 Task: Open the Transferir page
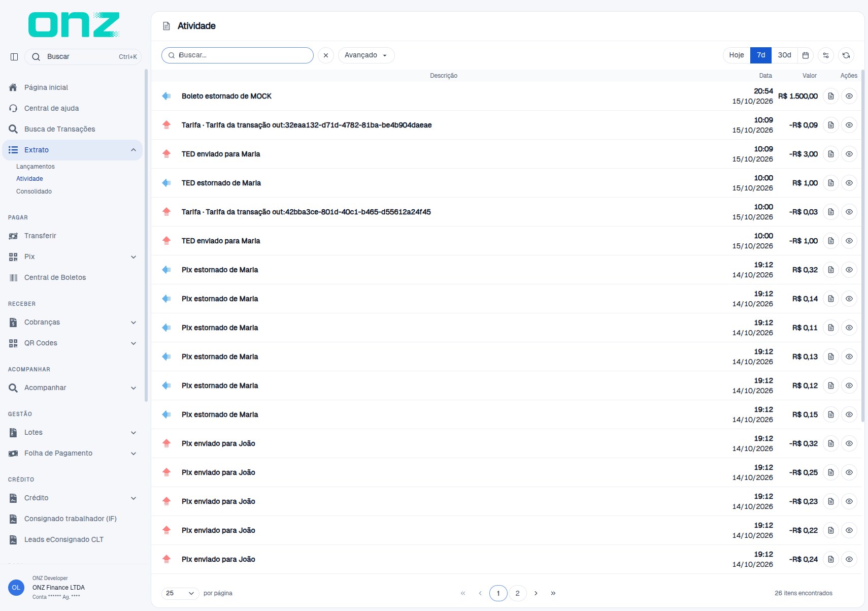72,236
